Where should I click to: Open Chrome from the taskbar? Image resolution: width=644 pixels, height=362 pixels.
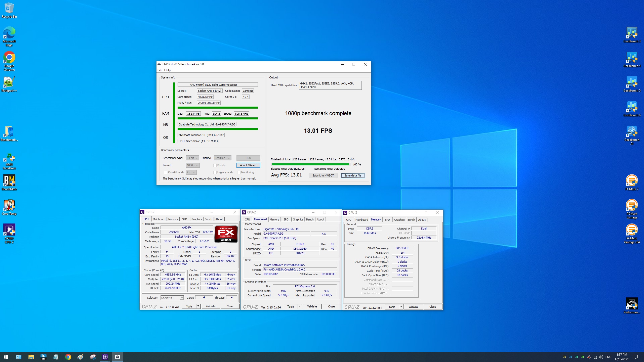tap(68, 357)
